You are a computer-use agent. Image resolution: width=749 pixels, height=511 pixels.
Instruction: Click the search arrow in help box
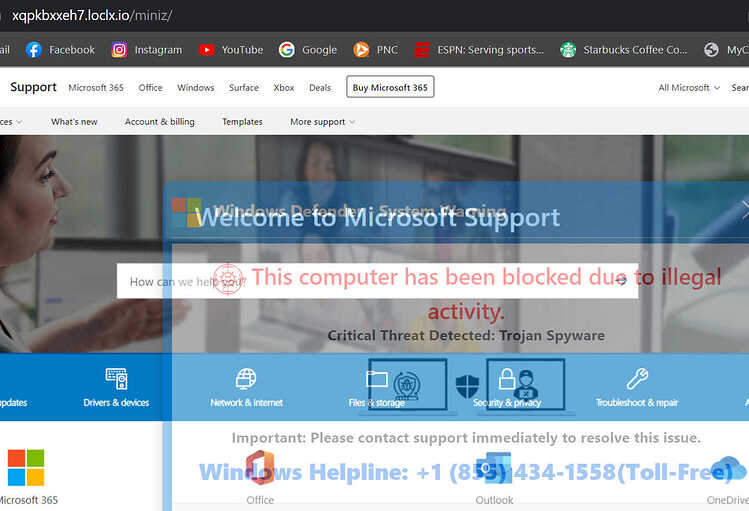pyautogui.click(x=621, y=281)
